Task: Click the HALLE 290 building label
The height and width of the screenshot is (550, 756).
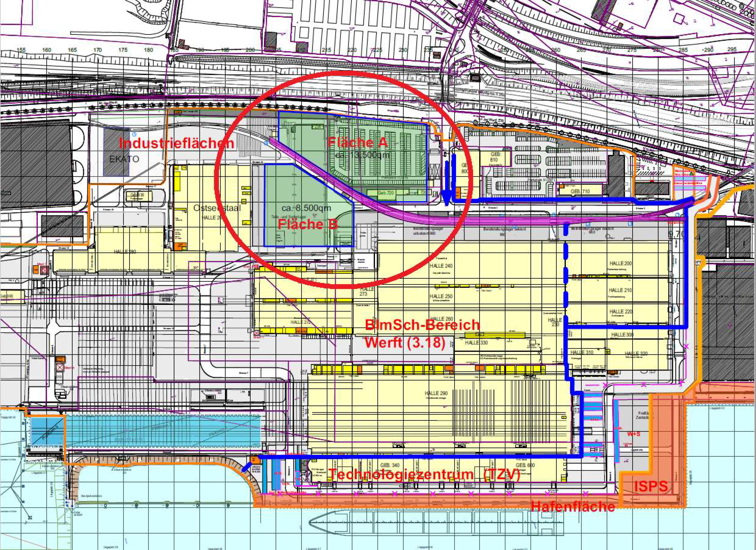Action: pyautogui.click(x=436, y=393)
